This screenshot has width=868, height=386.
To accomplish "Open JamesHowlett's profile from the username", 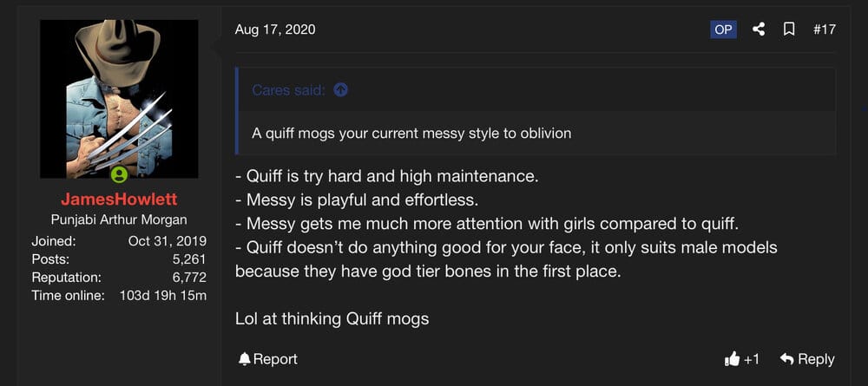I will pos(119,200).
